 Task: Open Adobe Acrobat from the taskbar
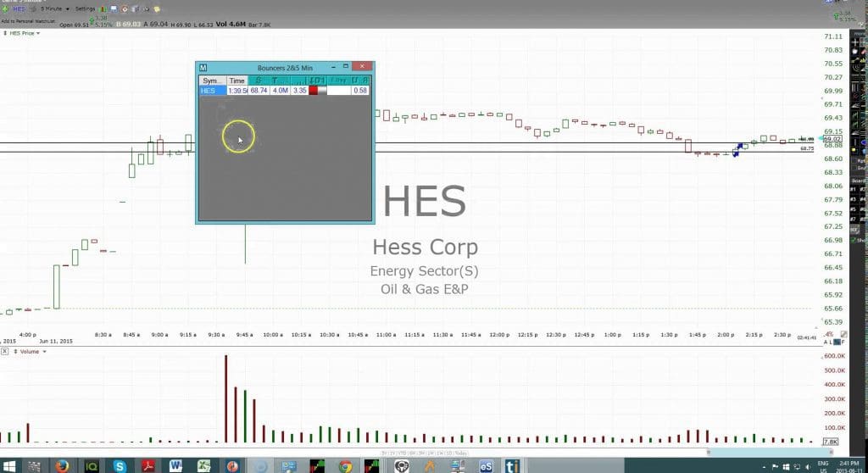click(147, 466)
